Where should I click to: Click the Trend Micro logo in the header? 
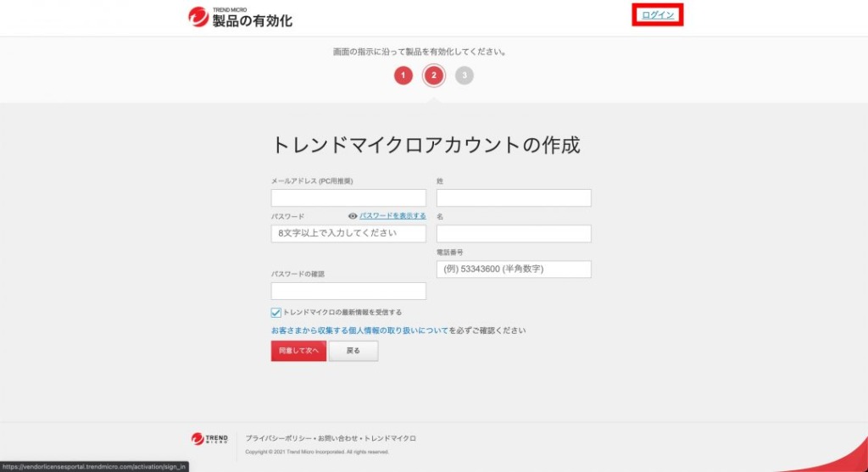(198, 17)
